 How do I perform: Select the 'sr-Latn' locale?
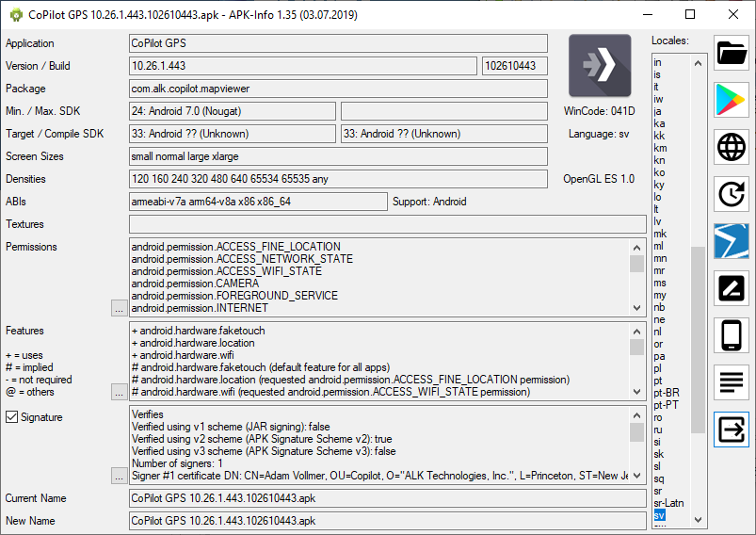[x=668, y=503]
